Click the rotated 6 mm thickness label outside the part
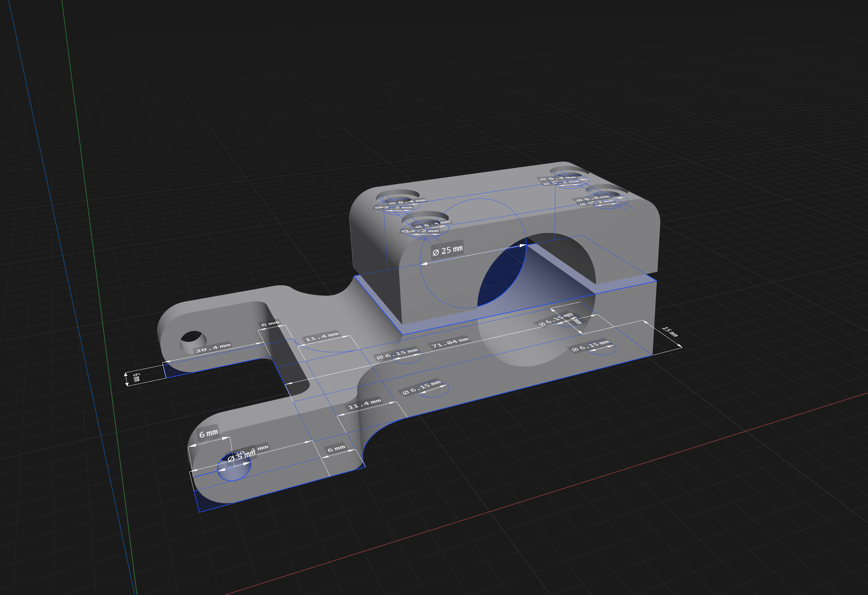868x595 pixels. pos(136,377)
